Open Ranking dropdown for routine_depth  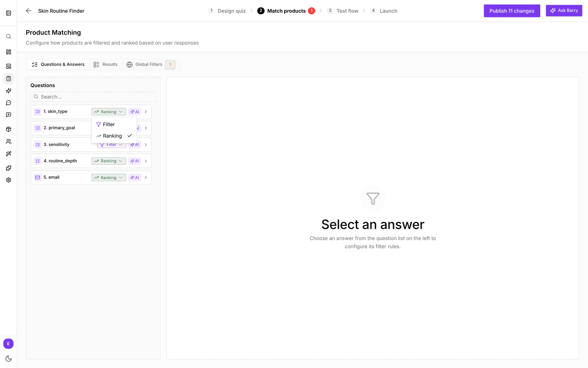[x=109, y=161]
